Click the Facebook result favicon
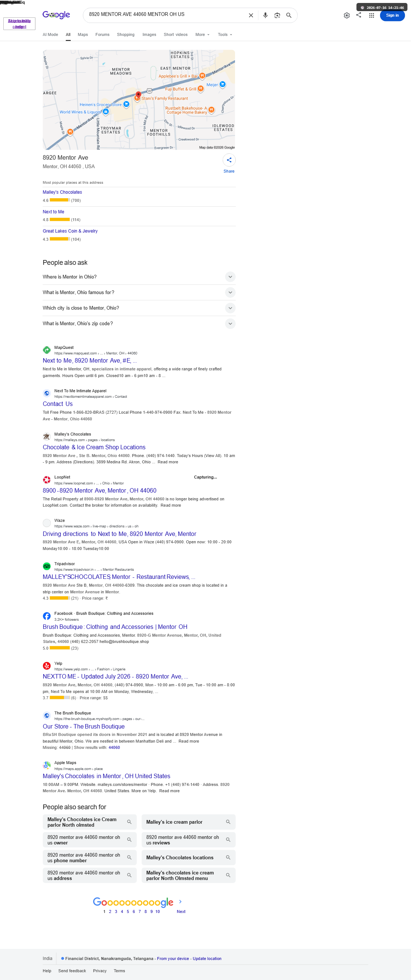 [x=47, y=616]
